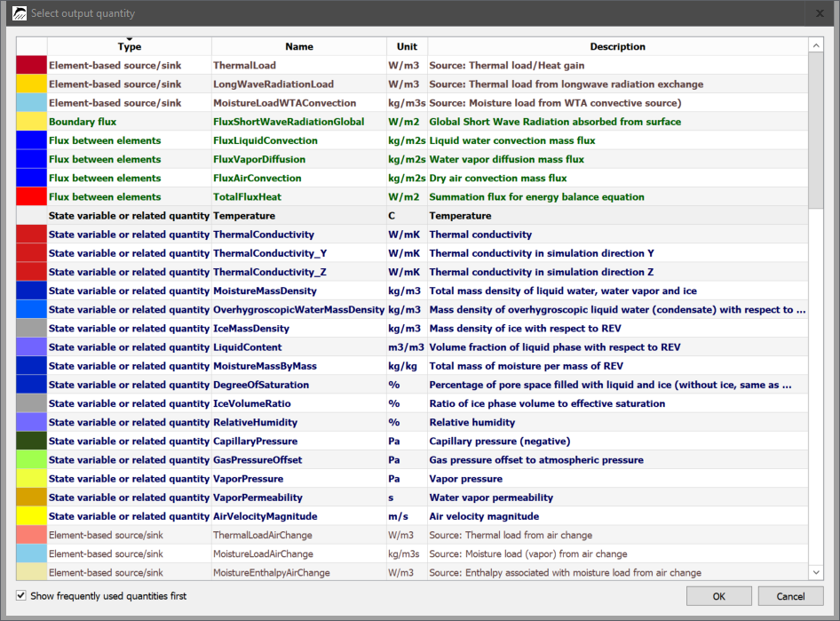Select VaporPermeability name cell
840x621 pixels.
coord(299,498)
